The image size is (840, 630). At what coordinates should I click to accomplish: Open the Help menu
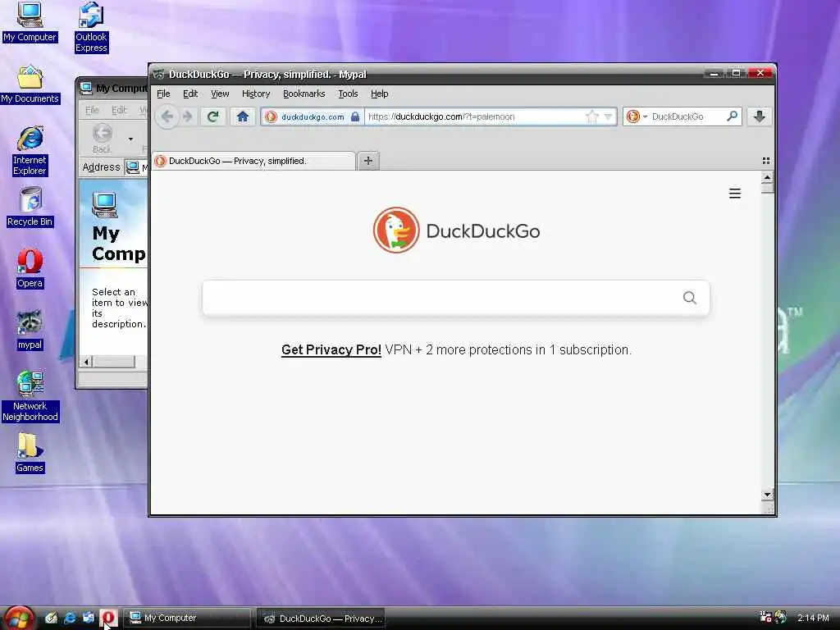[379, 94]
